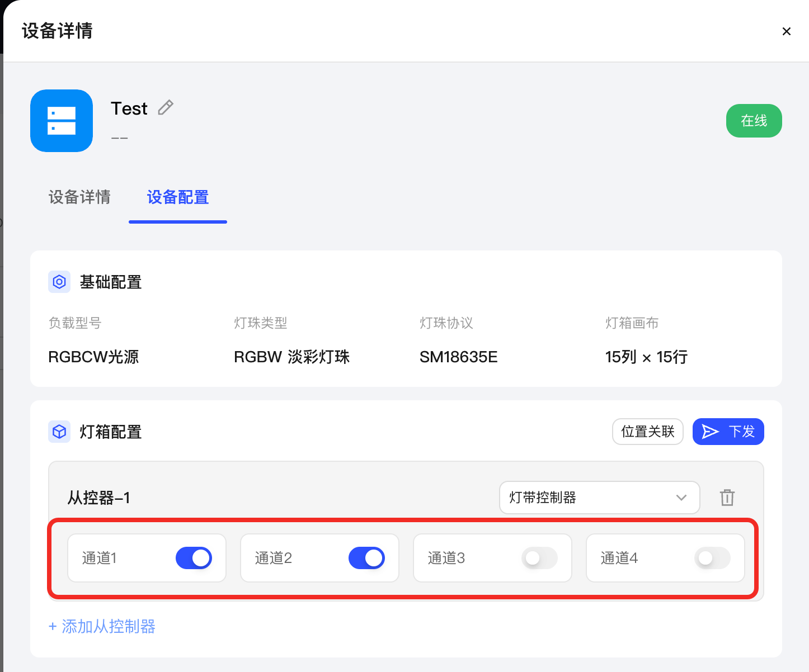Click the paper plane icon on 下发
The image size is (809, 672).
tap(710, 432)
